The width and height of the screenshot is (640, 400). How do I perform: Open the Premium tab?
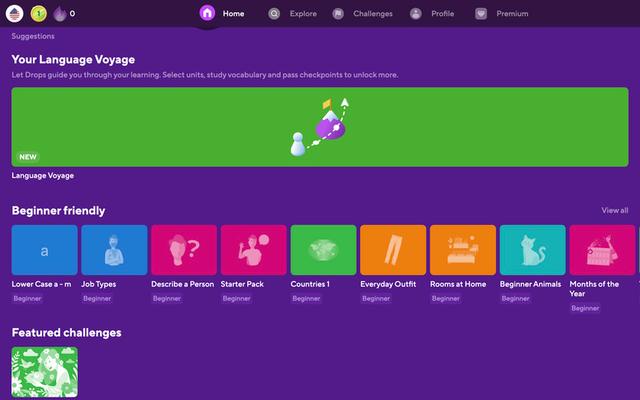[x=512, y=13]
